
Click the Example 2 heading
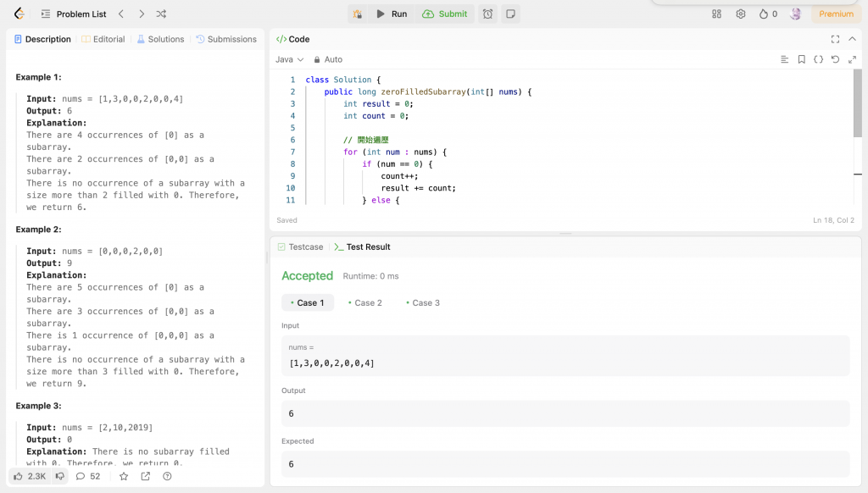coord(38,229)
